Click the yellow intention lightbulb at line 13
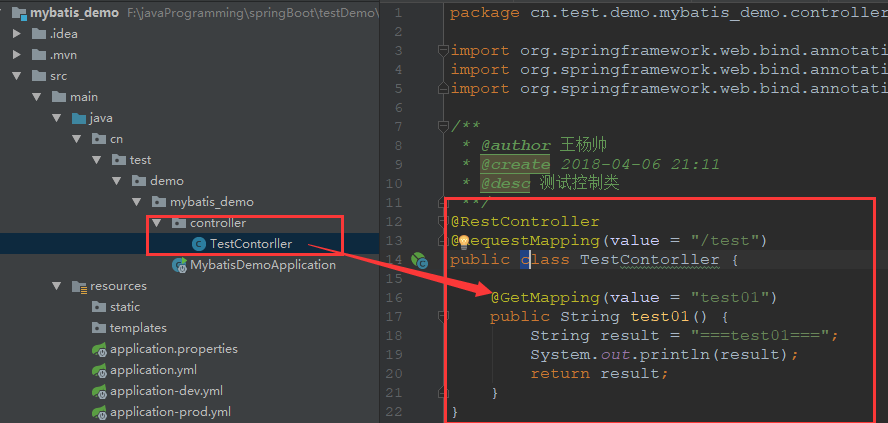The width and height of the screenshot is (888, 423). tap(464, 242)
